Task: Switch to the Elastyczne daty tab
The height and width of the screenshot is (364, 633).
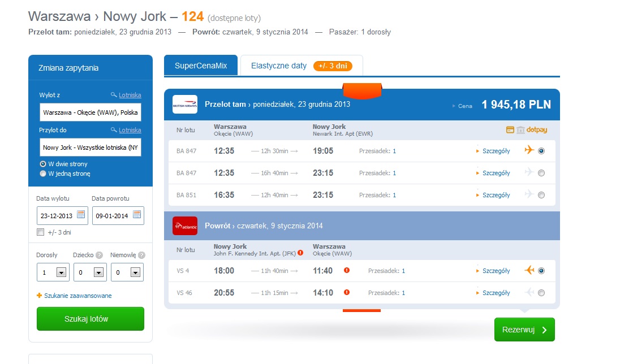Action: pyautogui.click(x=302, y=66)
